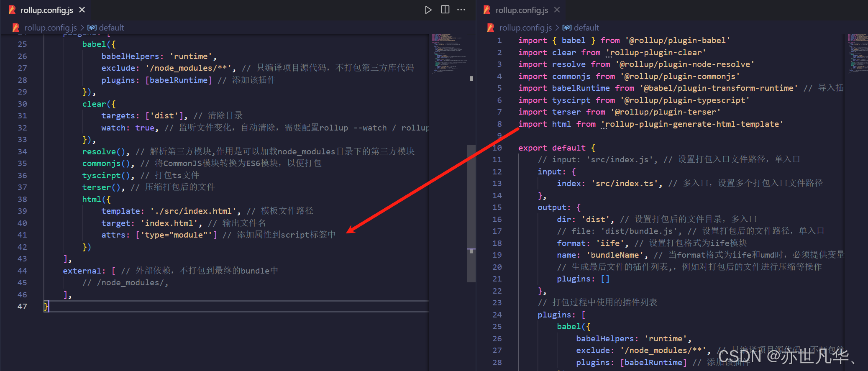Click 'bundleName' string on line 19

615,255
